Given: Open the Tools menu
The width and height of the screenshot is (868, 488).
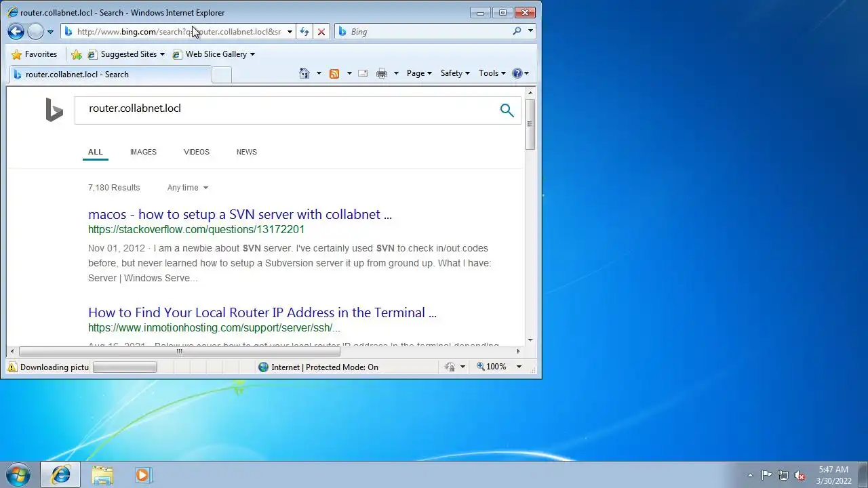Looking at the screenshot, I should pos(492,73).
